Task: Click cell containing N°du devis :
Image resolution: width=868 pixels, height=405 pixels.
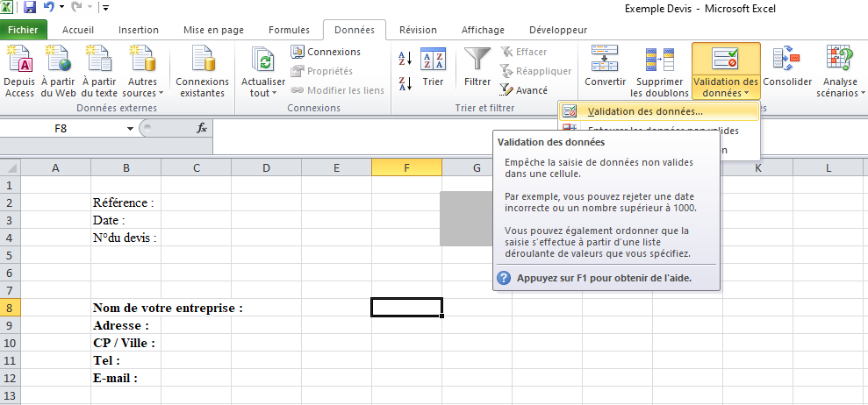Action: point(126,238)
